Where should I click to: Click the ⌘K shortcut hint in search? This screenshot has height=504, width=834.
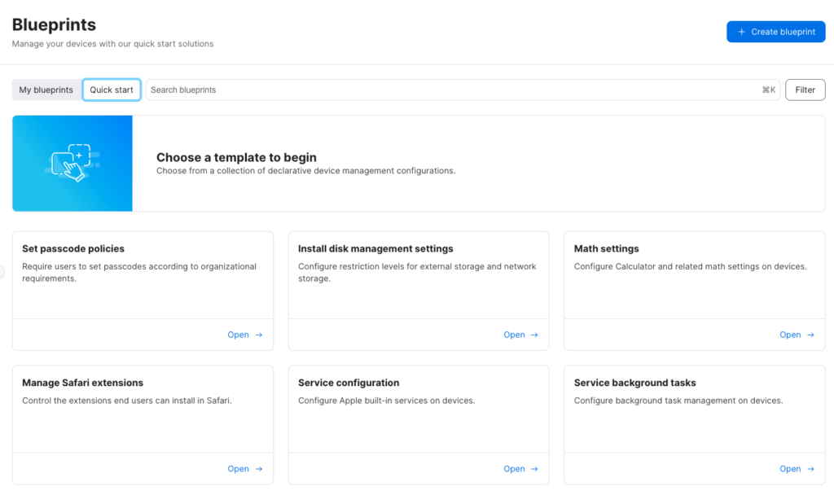[769, 90]
